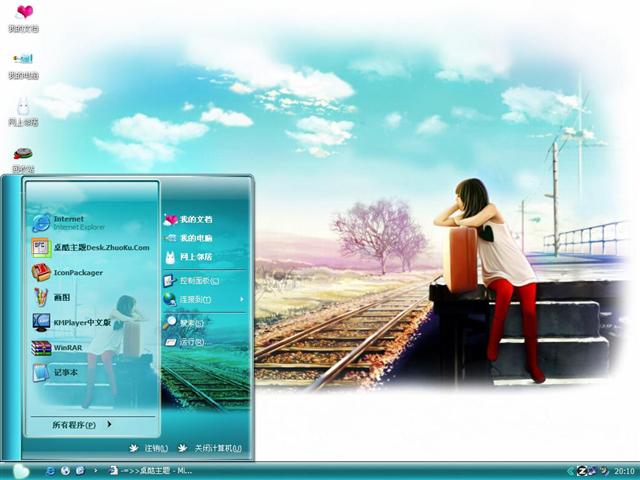Open 控制面板(C) control panel
The height and width of the screenshot is (480, 640).
191,281
